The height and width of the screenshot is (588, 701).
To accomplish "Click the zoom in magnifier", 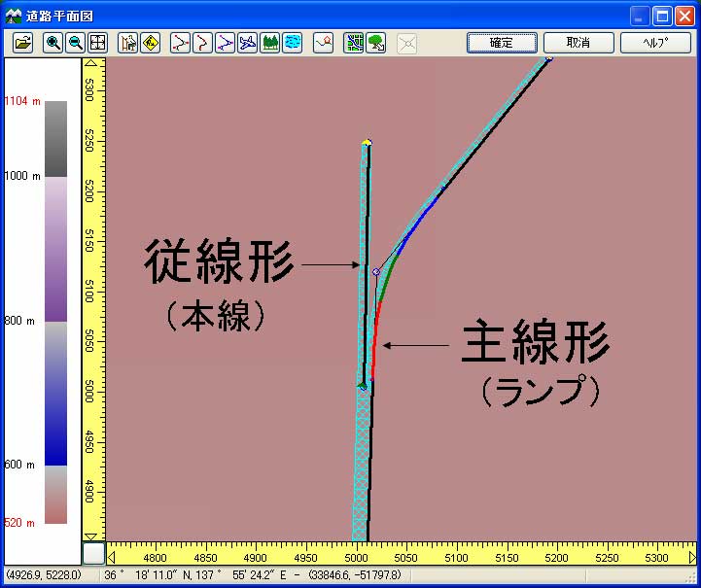I will tap(53, 43).
